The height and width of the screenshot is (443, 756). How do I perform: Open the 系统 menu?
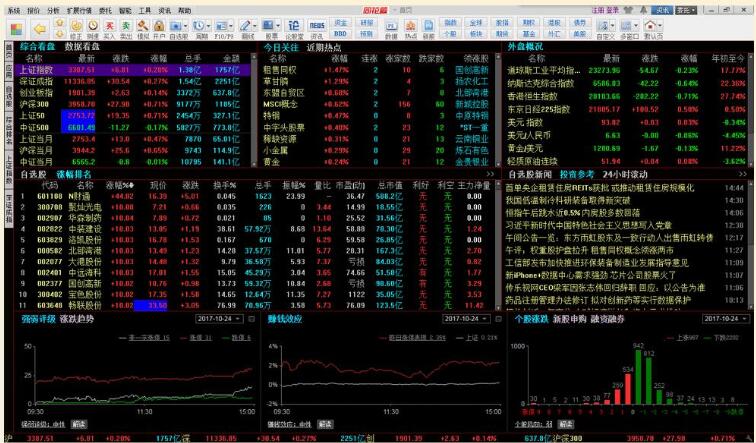(x=14, y=11)
